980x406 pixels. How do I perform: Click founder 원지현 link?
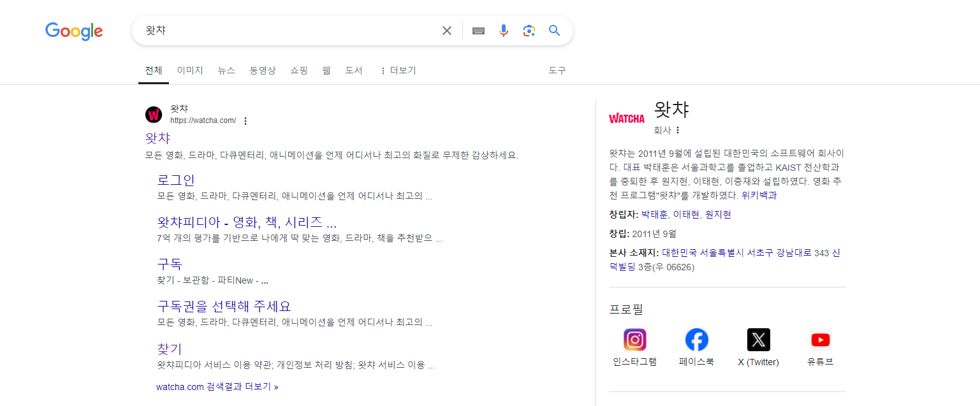pyautogui.click(x=718, y=215)
